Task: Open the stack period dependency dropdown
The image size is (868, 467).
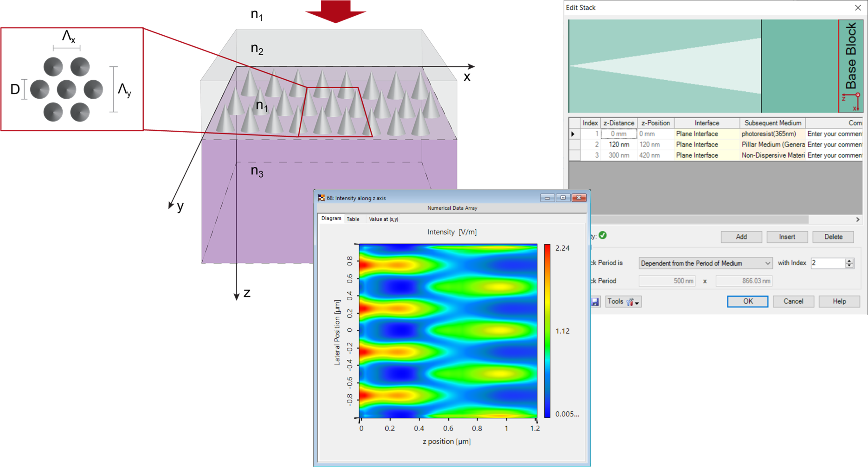Action: 706,263
